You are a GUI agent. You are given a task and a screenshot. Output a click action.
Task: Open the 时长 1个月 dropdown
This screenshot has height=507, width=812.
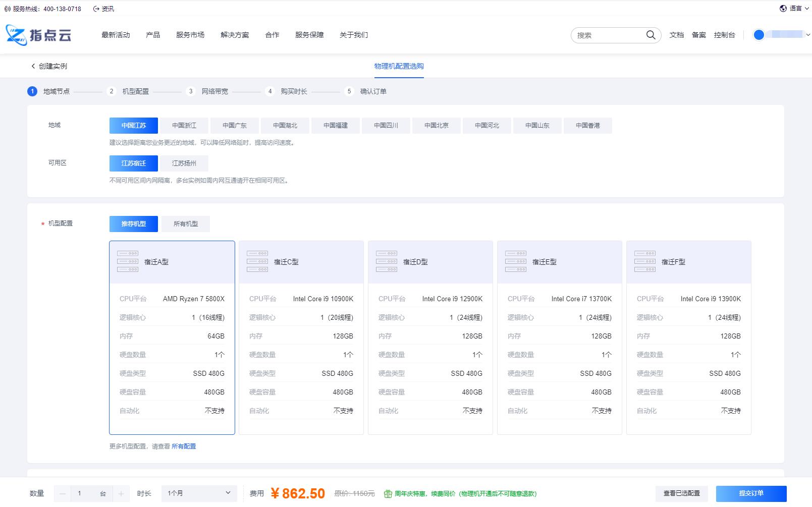click(199, 493)
